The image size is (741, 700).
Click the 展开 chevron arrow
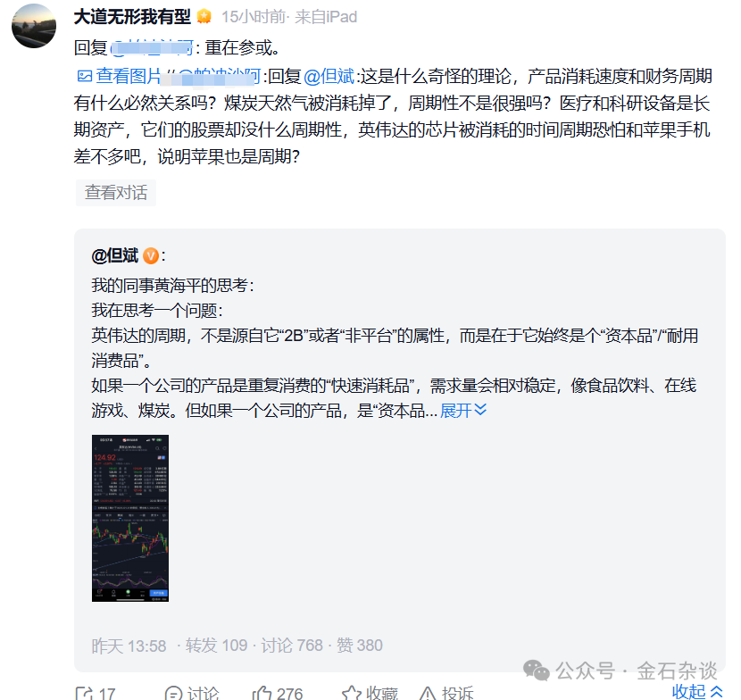point(480,410)
